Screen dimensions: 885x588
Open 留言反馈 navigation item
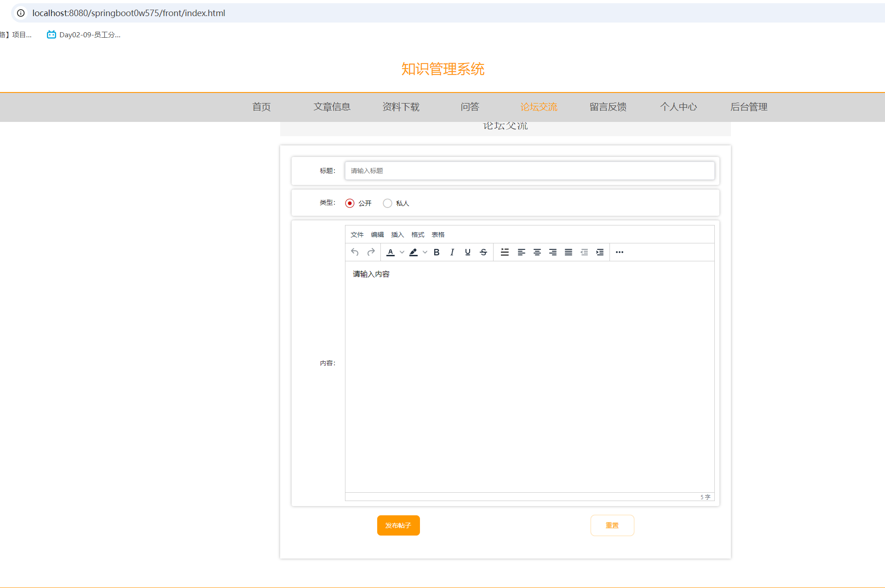pyautogui.click(x=608, y=107)
